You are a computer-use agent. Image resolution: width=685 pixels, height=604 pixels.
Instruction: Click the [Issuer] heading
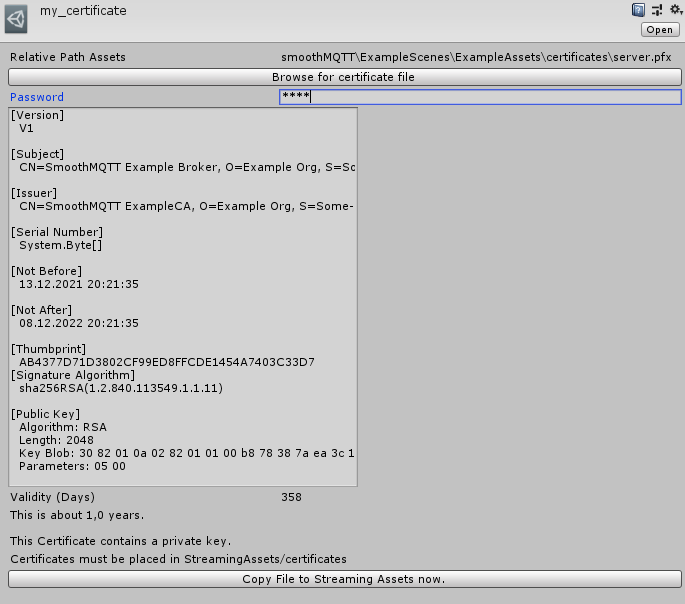pos(34,193)
